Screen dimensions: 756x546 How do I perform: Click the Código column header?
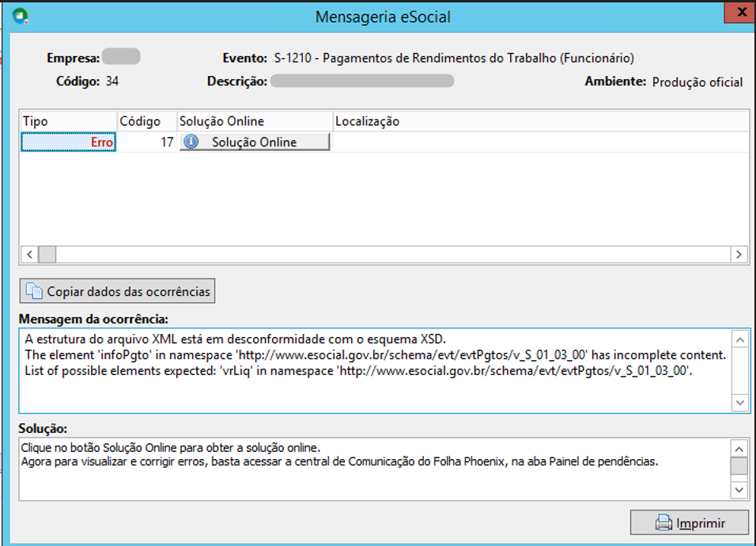tap(146, 121)
